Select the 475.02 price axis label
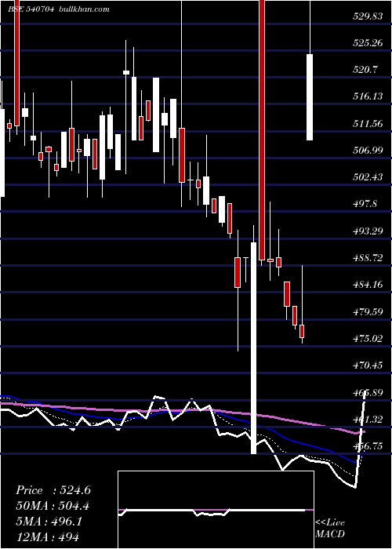Viewport: 392px width, 549px height. point(368,338)
